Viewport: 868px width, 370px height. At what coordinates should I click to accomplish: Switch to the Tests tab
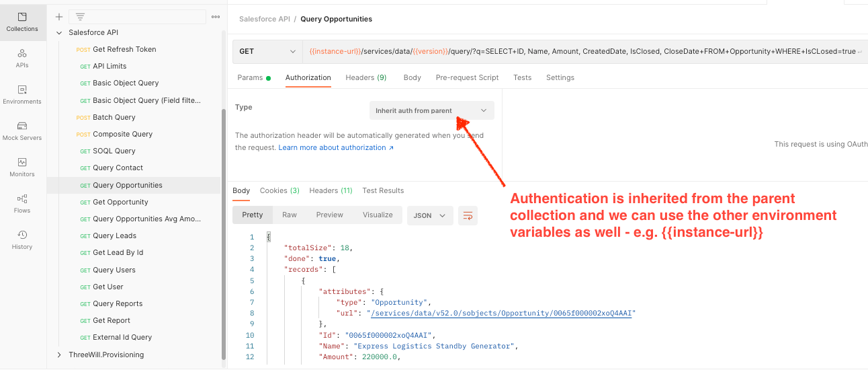click(522, 77)
